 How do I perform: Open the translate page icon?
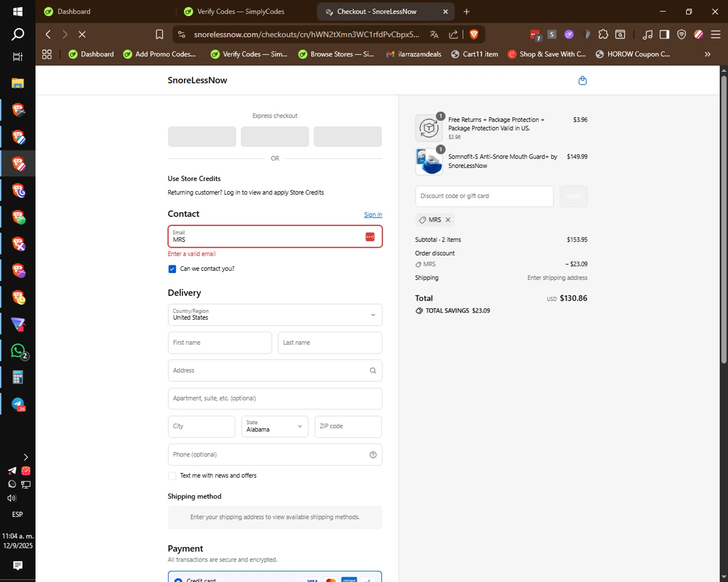(434, 34)
